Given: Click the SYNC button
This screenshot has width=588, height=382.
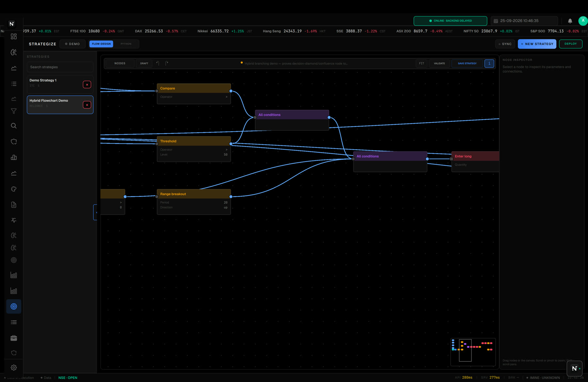Looking at the screenshot, I should point(505,44).
